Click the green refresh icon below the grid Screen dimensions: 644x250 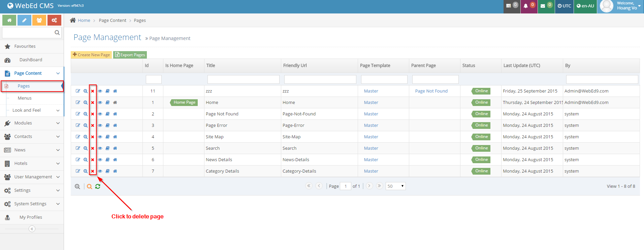point(98,186)
